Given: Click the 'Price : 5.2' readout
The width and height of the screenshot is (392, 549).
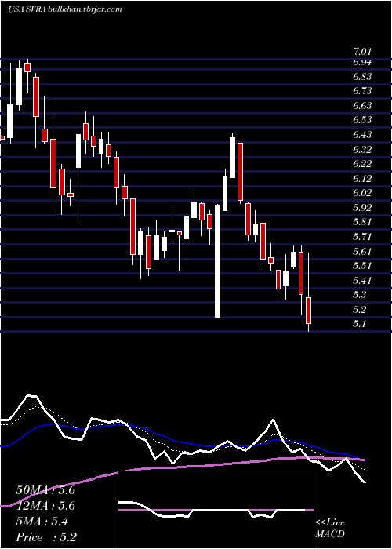Looking at the screenshot, I should [46, 537].
